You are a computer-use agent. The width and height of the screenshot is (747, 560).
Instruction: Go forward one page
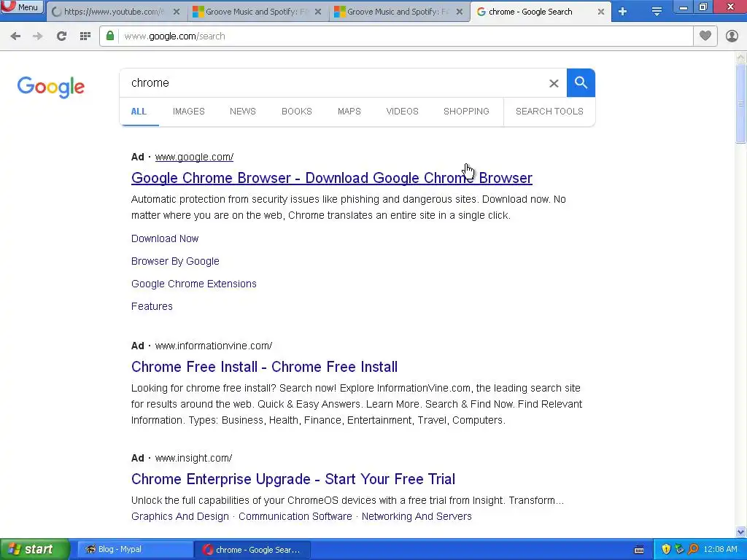[x=38, y=36]
